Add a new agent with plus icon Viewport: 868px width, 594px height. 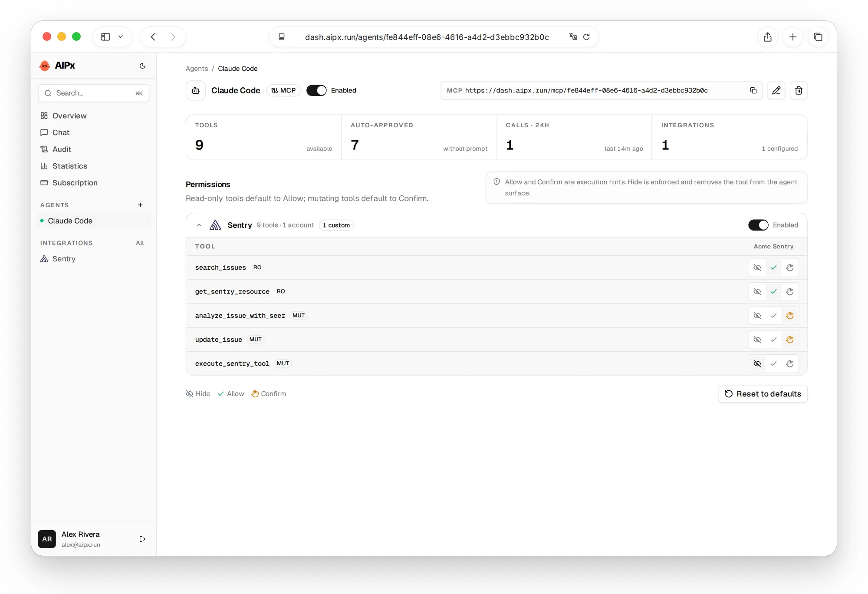(x=140, y=205)
